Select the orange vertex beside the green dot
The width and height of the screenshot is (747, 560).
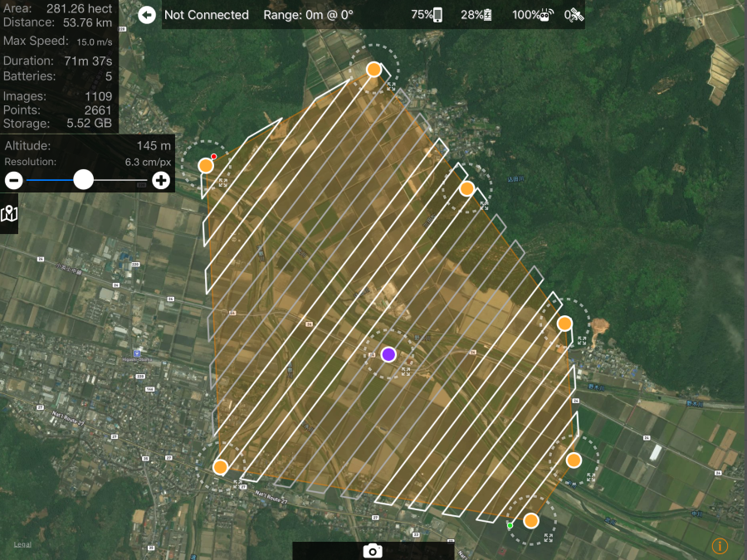531,521
